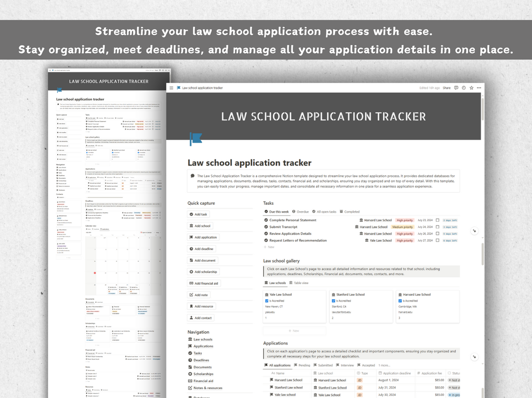Select the Interview applications tab
532x398 pixels.
coord(345,365)
